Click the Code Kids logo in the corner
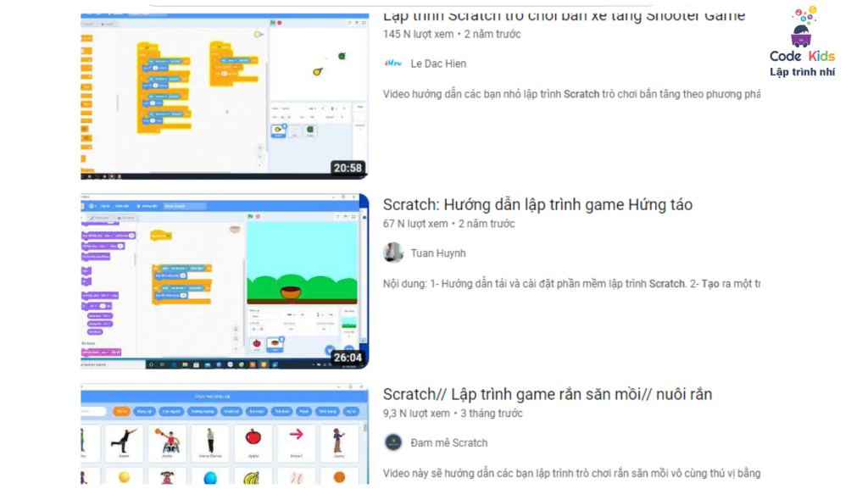 [x=801, y=38]
